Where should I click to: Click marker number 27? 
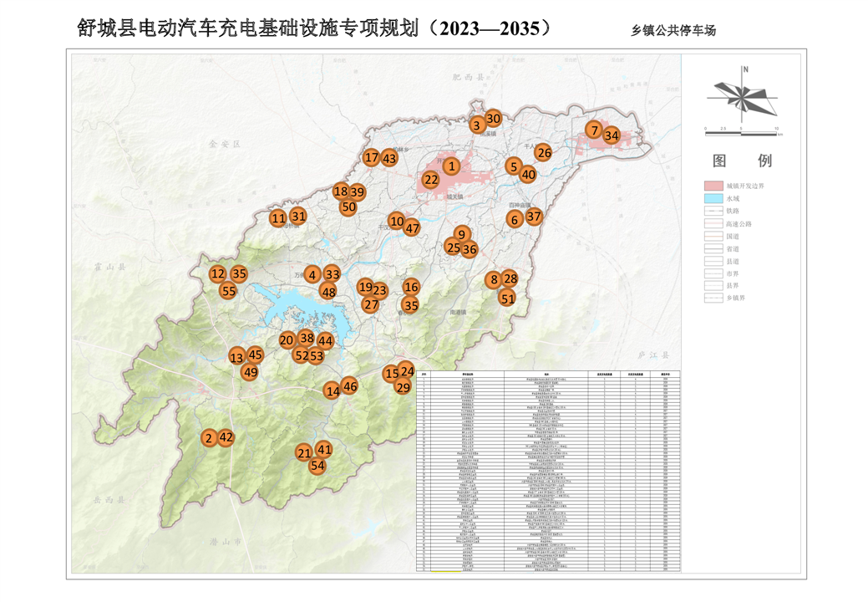pyautogui.click(x=371, y=304)
